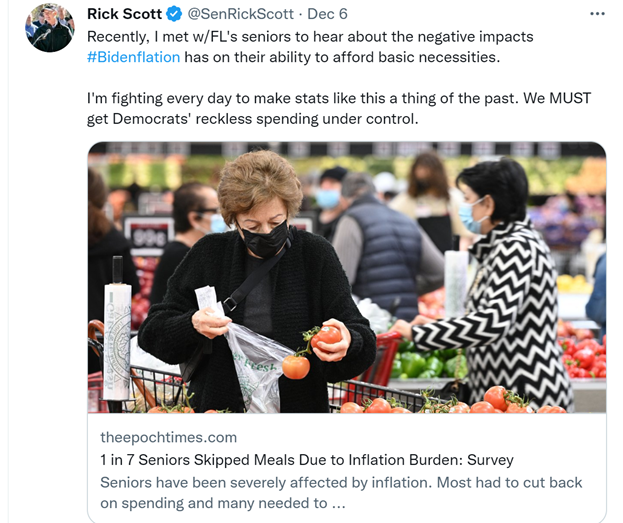This screenshot has height=523, width=623.
Task: Click the card description about seniors and inflation
Action: click(x=341, y=493)
